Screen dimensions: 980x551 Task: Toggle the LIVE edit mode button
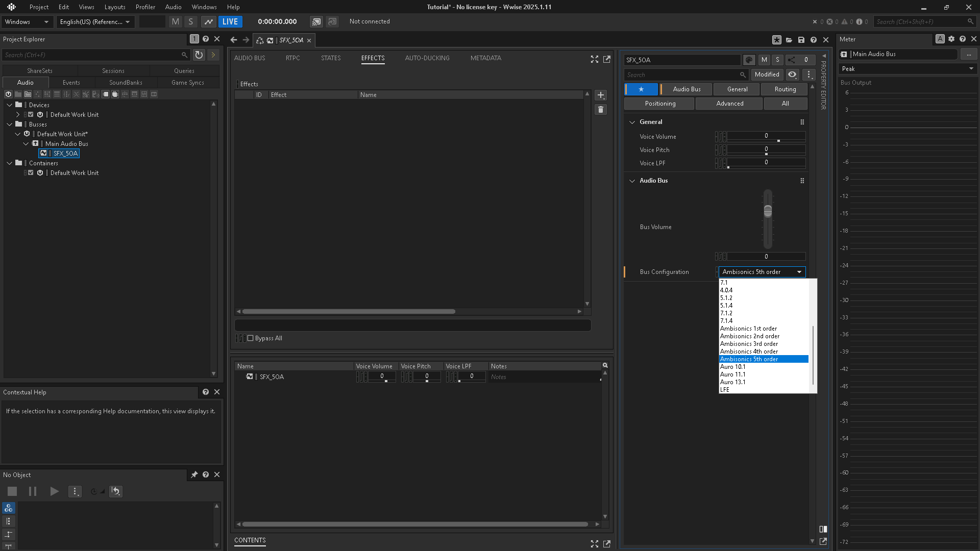230,21
